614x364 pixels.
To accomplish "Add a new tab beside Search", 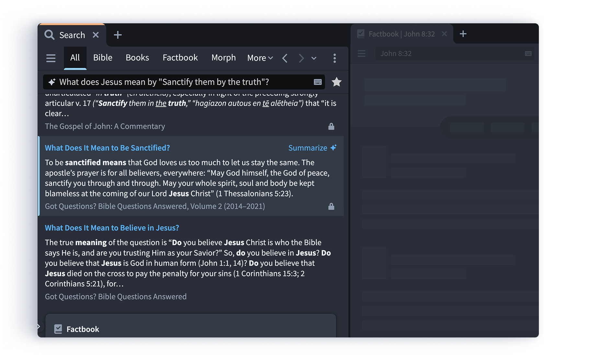I will point(118,35).
